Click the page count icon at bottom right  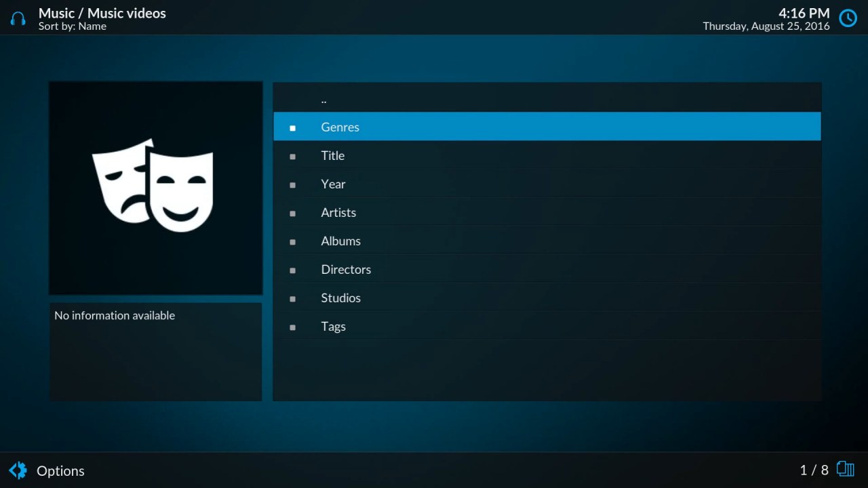point(845,469)
